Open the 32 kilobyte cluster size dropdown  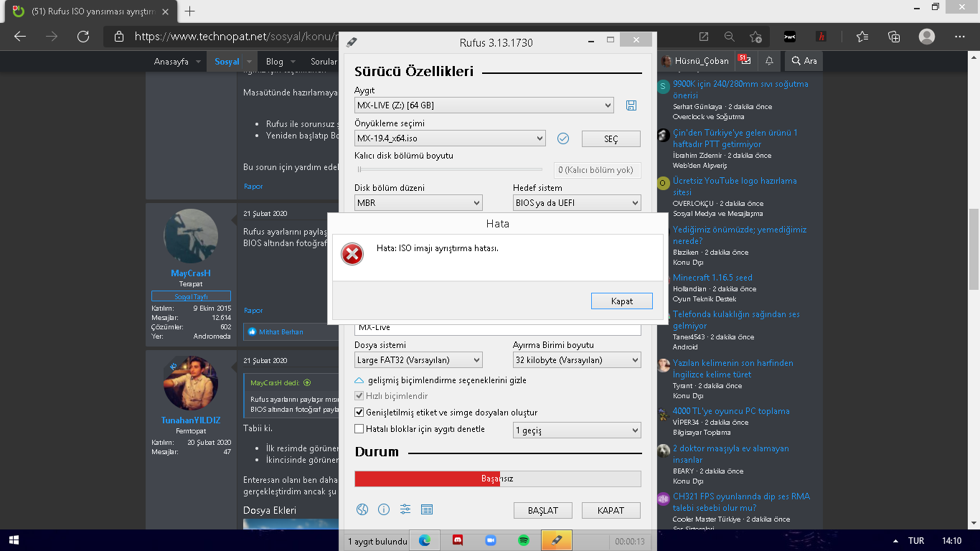(x=577, y=360)
